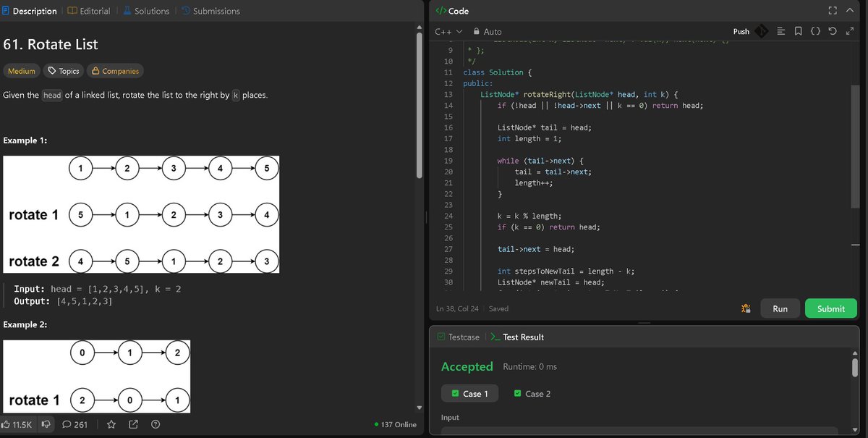Click the 'while (tail->next) {' code line

point(540,161)
